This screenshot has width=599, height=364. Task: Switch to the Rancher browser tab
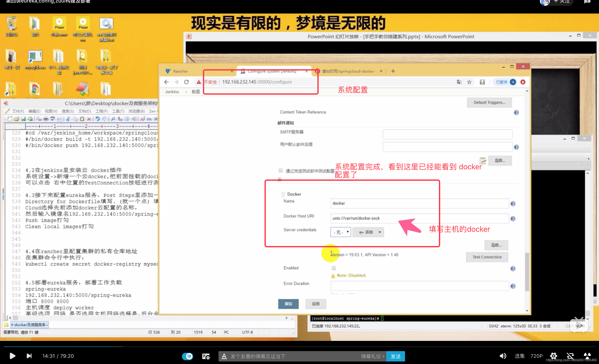pyautogui.click(x=199, y=71)
